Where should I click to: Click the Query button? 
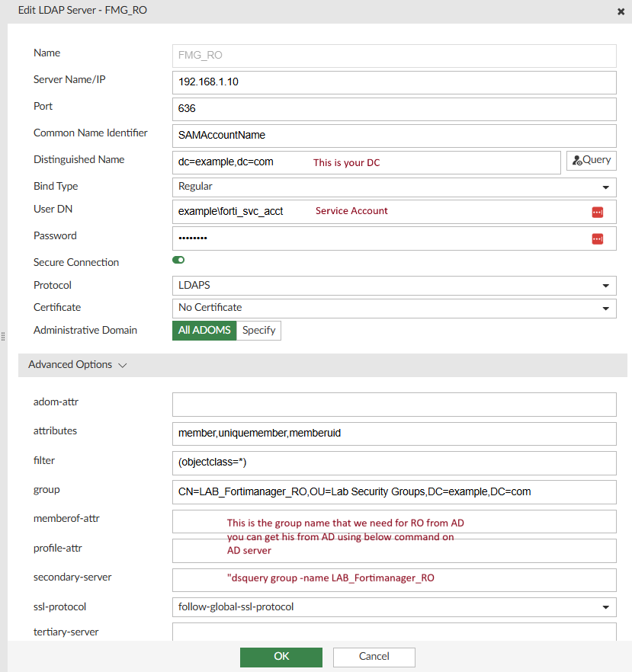tap(592, 160)
